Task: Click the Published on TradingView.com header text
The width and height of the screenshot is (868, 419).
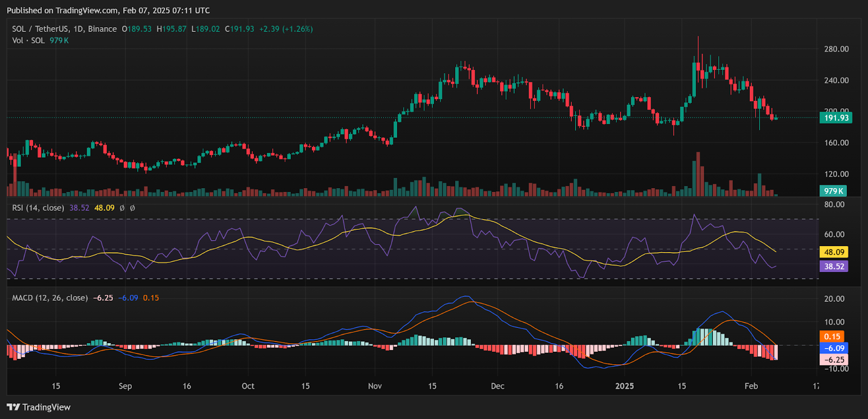Action: click(108, 10)
